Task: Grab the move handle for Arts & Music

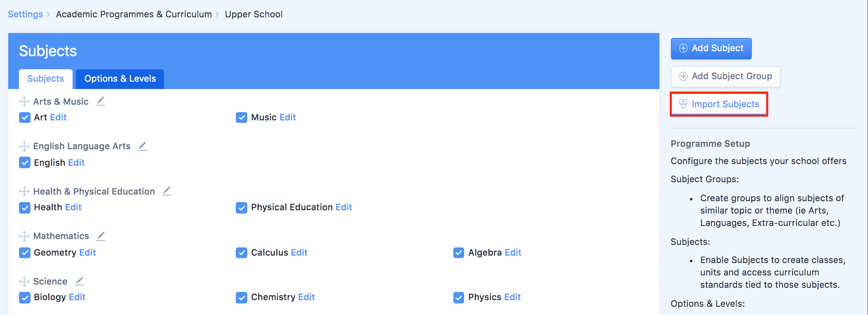Action: (x=24, y=101)
